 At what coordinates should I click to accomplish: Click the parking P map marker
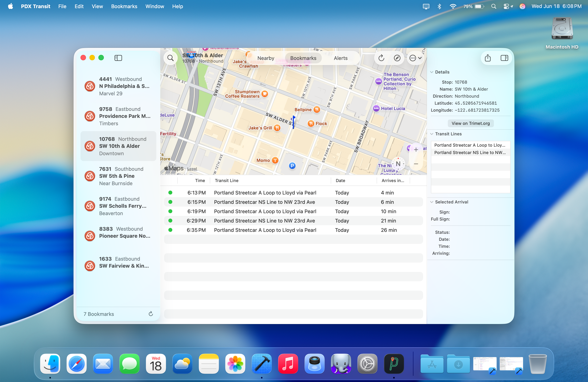[292, 166]
